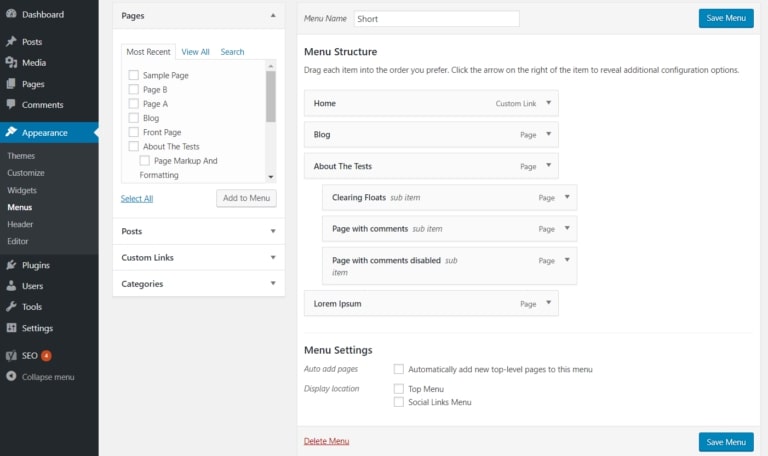Screen dimensions: 768x456
Task: Open the Comments sidebar label
Action: coord(43,105)
